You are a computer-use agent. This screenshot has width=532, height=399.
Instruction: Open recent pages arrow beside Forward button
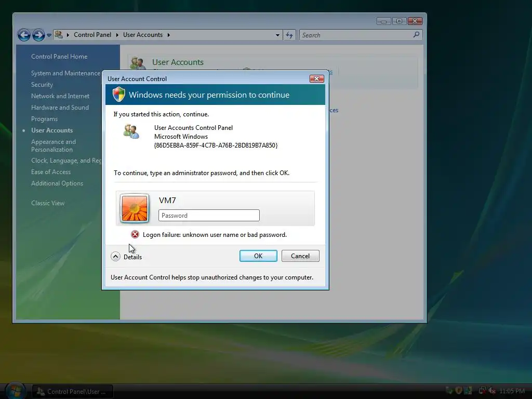point(49,35)
